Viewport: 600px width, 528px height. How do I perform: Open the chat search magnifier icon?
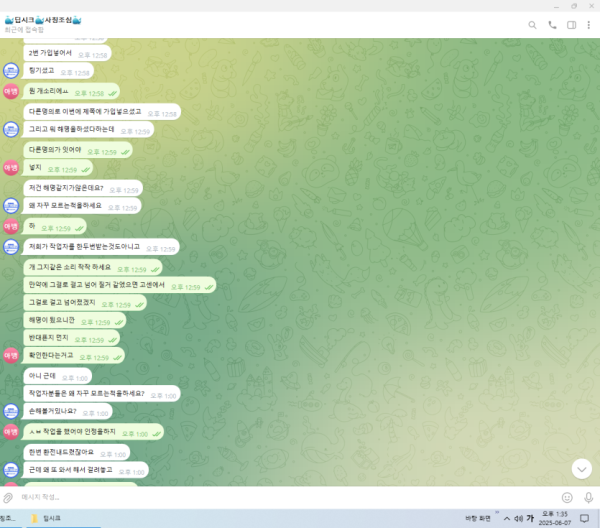pyautogui.click(x=532, y=25)
